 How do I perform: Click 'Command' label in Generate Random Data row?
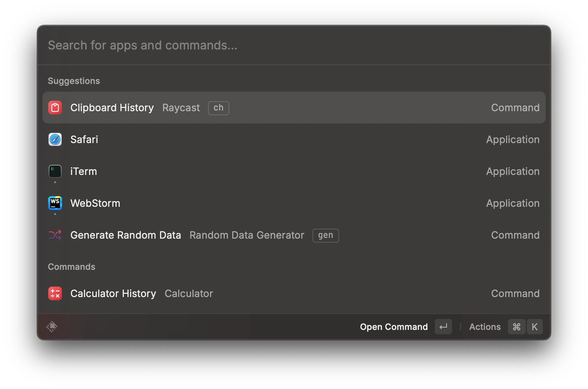coord(515,235)
